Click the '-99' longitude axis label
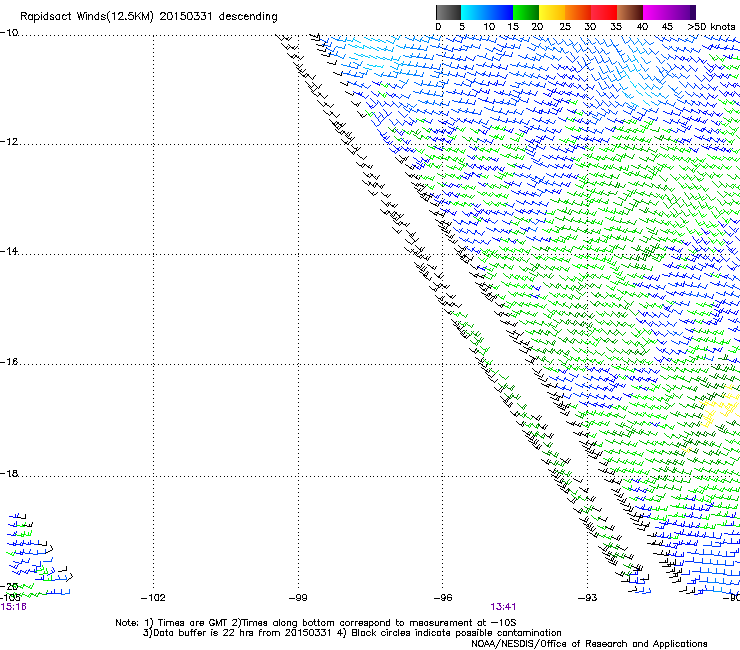 pyautogui.click(x=298, y=598)
